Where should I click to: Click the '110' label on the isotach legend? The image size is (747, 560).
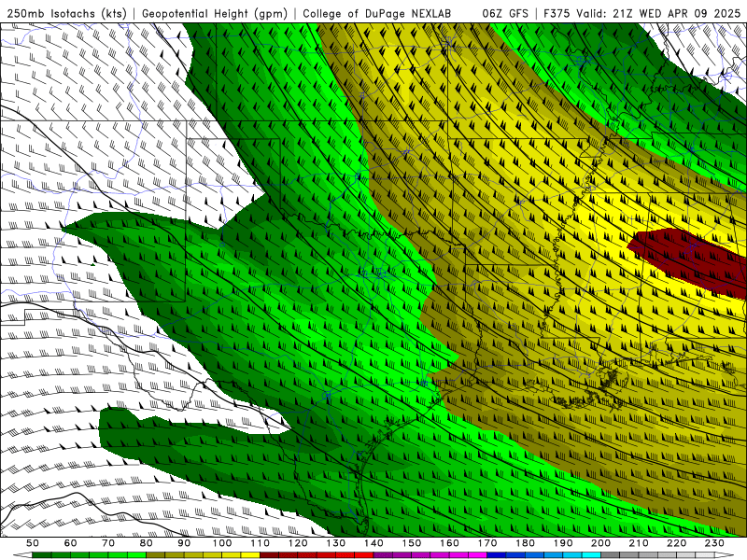pos(261,543)
